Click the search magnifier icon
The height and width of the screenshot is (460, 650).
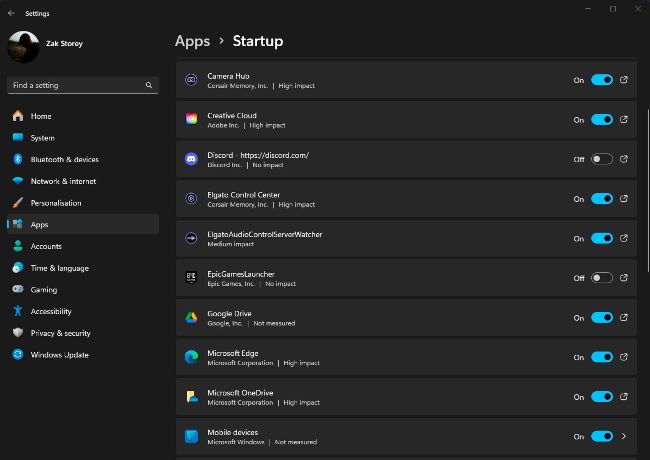click(x=149, y=86)
